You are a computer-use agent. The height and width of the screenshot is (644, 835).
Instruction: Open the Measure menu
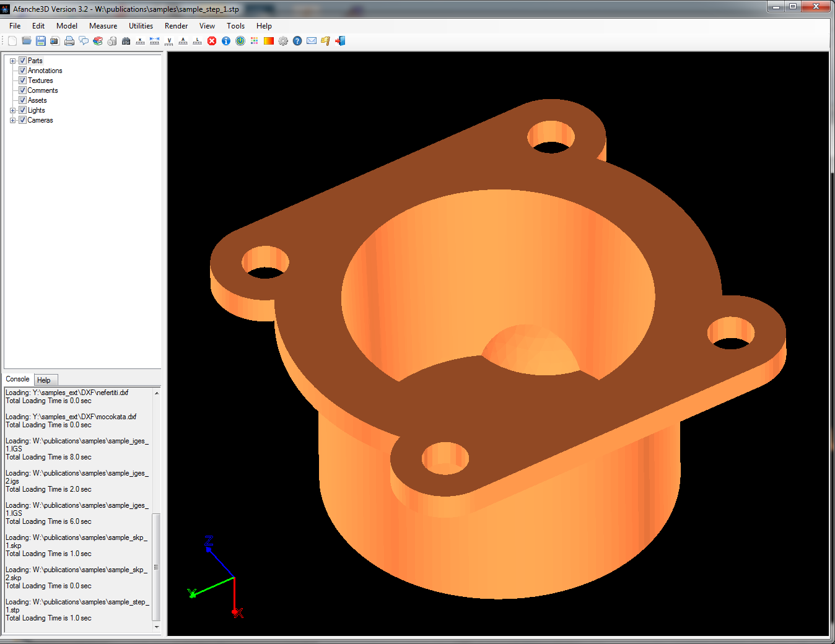103,26
